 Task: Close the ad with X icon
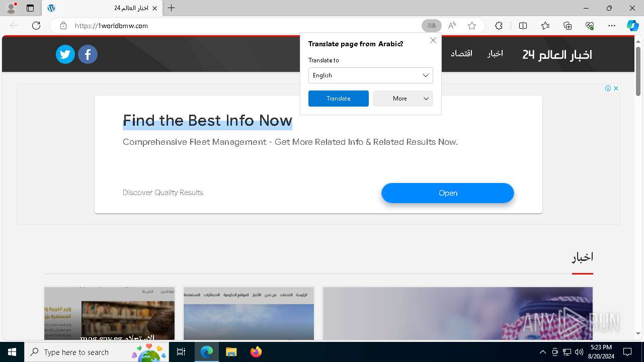tap(615, 88)
